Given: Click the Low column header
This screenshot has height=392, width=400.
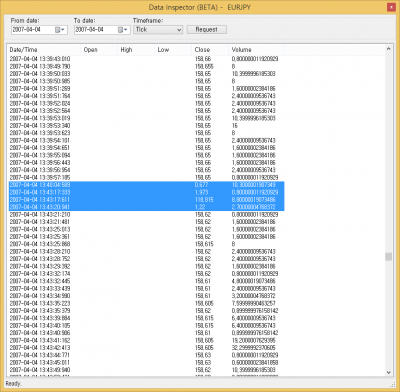Looking at the screenshot, I should tap(173, 50).
